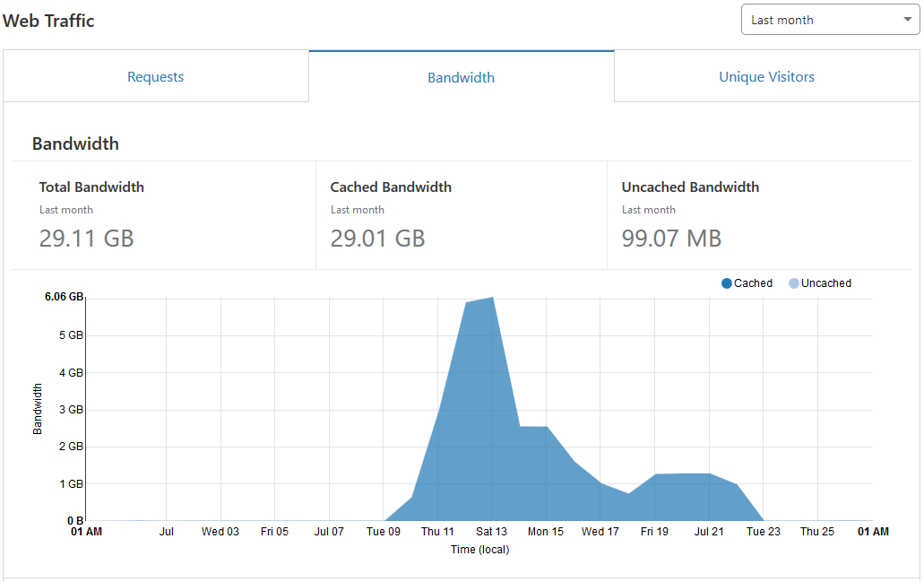The image size is (924, 582).
Task: Click the chart peak at Sat 13
Action: tap(492, 299)
